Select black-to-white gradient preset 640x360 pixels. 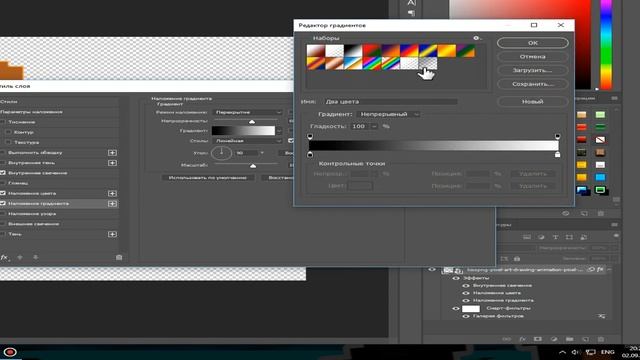tap(353, 51)
